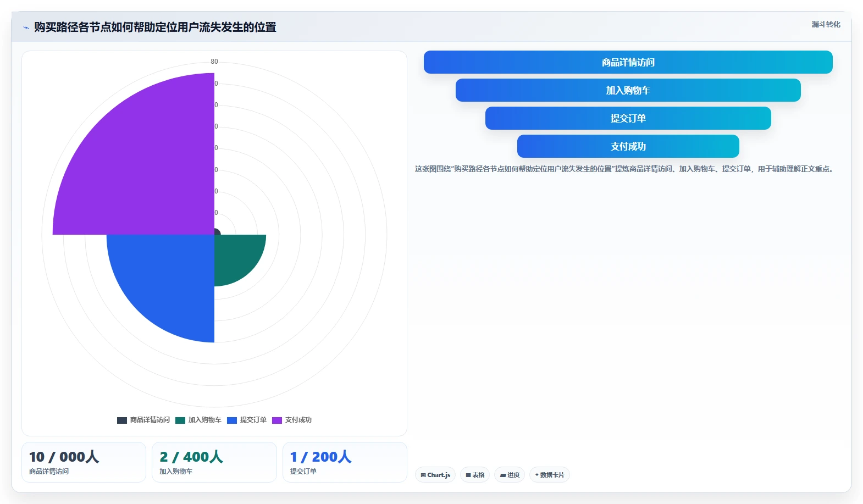Click the 漏斗转化 tag label
The height and width of the screenshot is (504, 863).
[826, 24]
